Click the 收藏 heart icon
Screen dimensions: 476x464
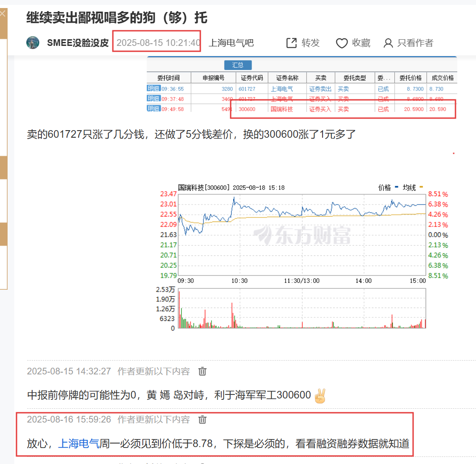[342, 43]
